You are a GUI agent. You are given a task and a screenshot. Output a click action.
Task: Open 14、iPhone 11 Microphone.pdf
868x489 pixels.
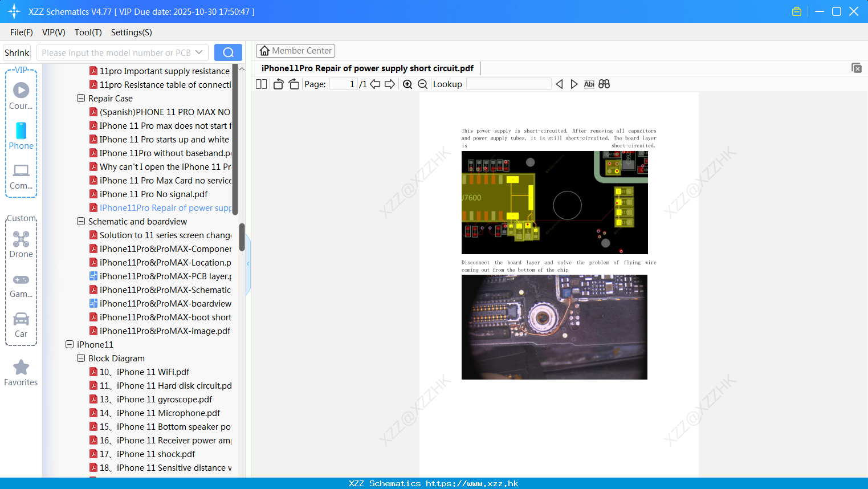155,413
